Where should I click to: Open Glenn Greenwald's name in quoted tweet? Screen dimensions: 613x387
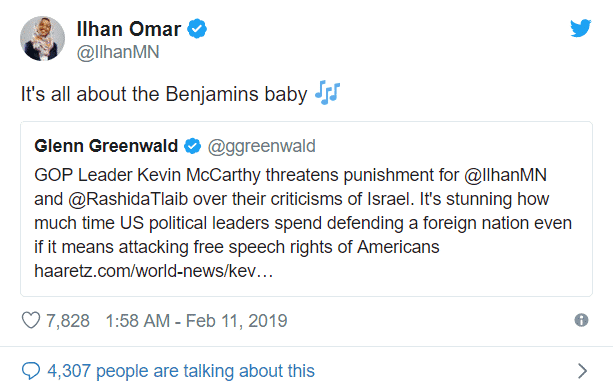click(x=106, y=146)
